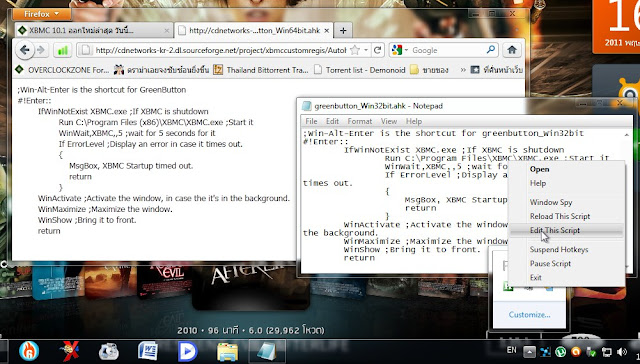Select Pause Script menu entry
The image size is (640, 364).
point(567,264)
